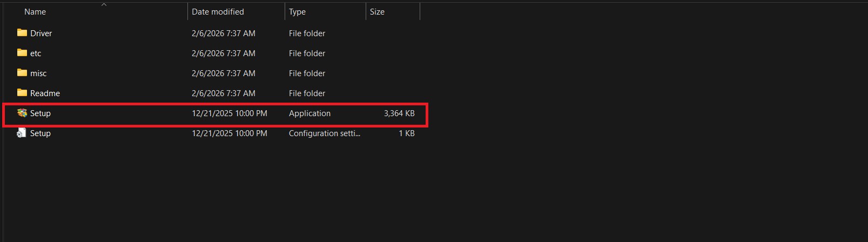
Task: Sort files by the Name column header
Action: [x=35, y=12]
